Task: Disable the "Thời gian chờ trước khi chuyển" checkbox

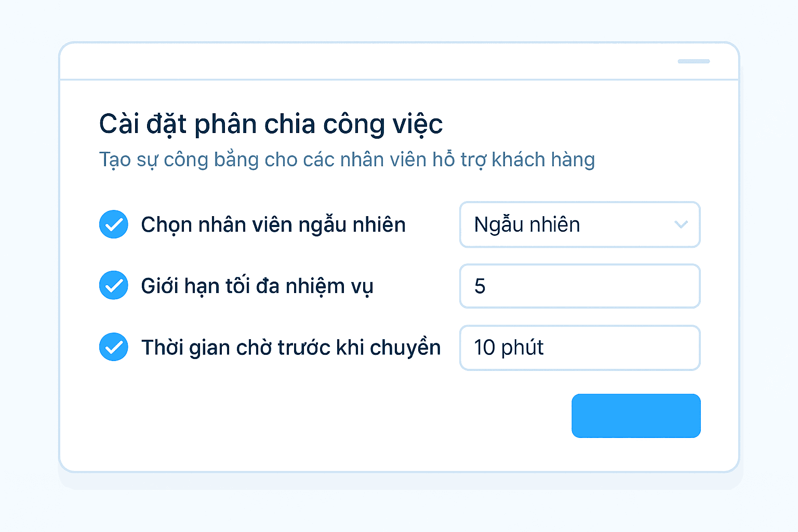Action: point(114,347)
